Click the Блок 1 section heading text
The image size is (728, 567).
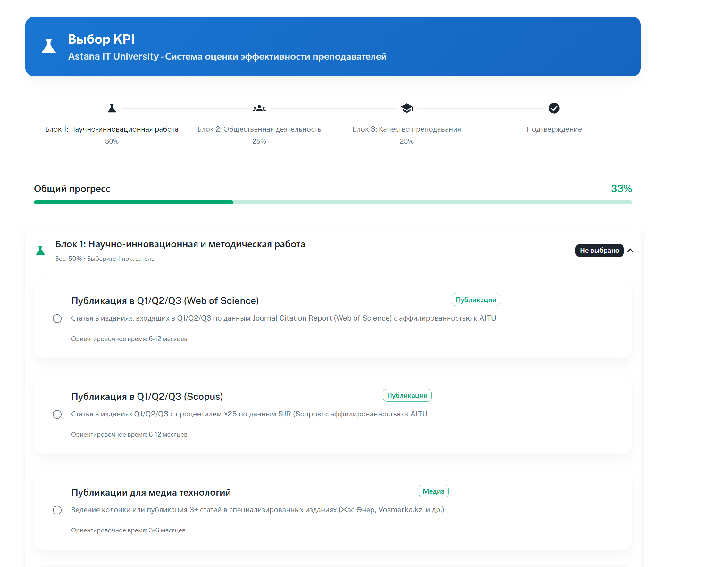coord(180,244)
